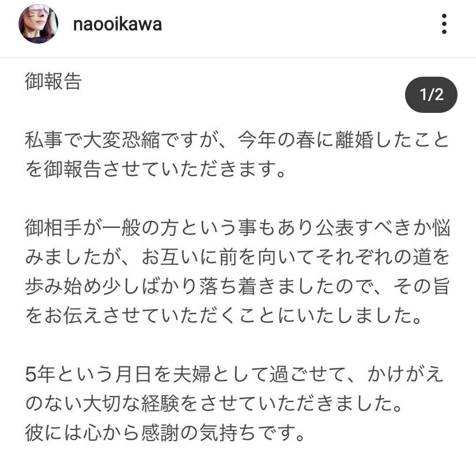Tap the word 今年の春 in the first line
This screenshot has width=476, height=466.
point(276,140)
